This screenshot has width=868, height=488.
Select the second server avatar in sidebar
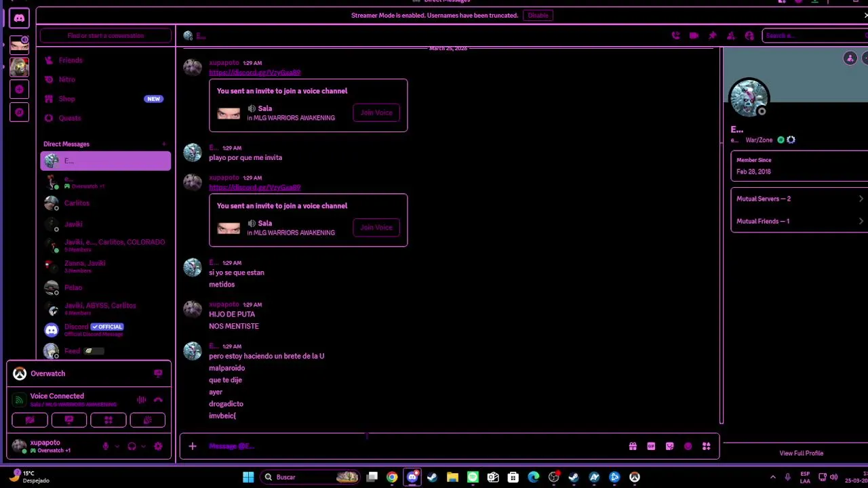coord(19,67)
